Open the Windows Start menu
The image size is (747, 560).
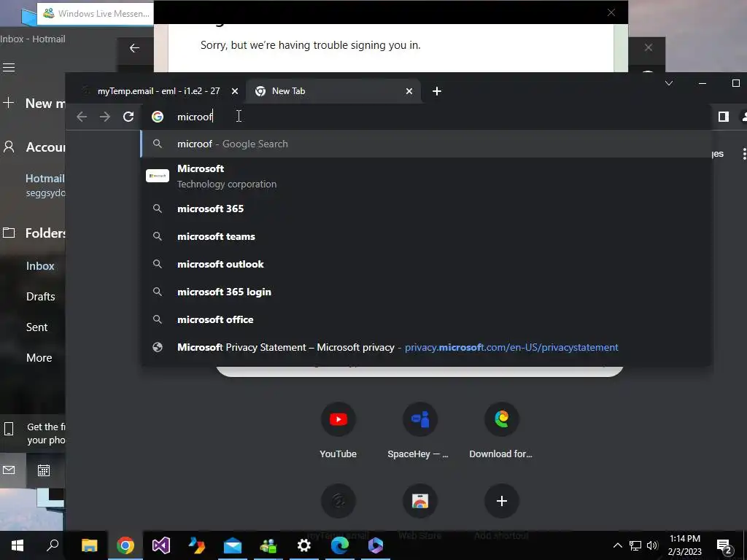click(18, 545)
